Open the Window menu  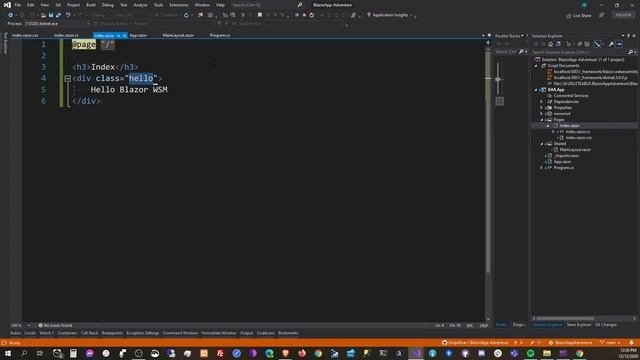point(202,5)
